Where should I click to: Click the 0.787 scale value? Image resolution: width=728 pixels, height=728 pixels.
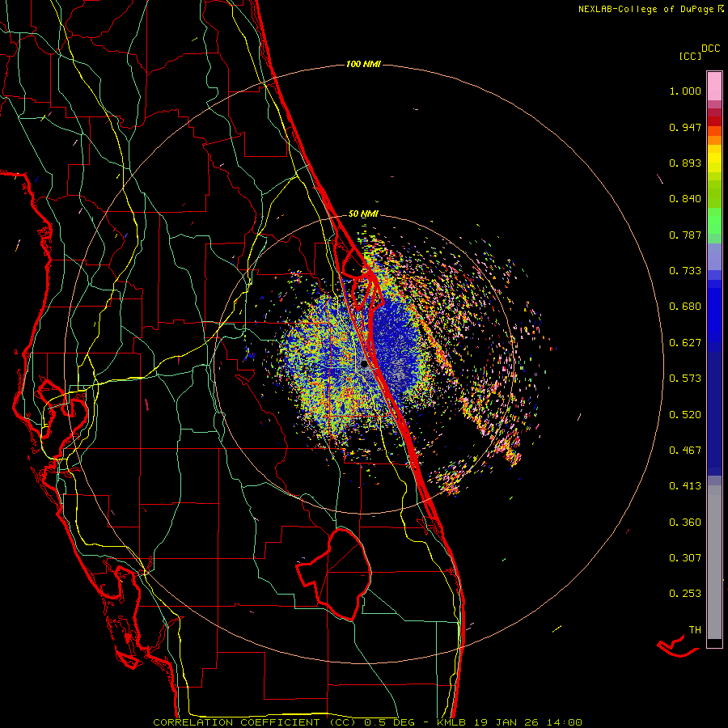pos(685,235)
